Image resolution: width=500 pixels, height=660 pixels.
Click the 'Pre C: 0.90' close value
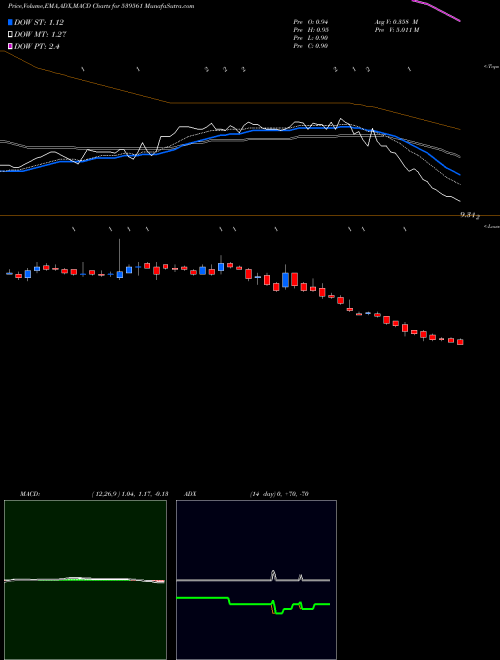(x=311, y=46)
